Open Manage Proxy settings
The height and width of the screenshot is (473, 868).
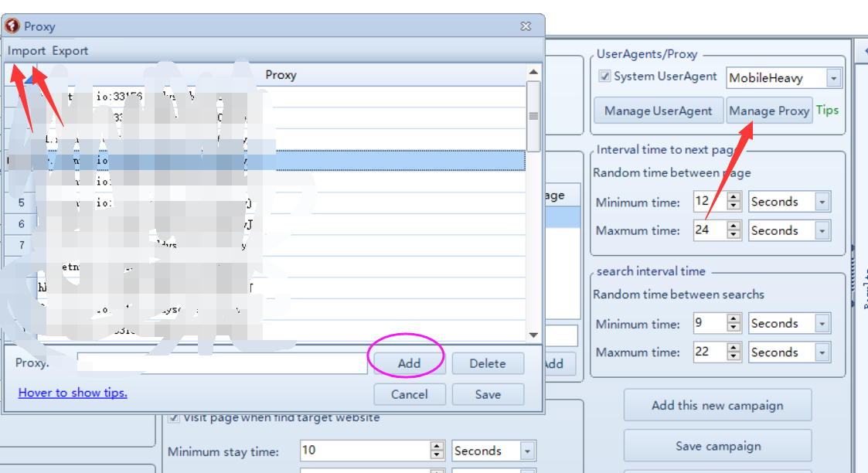click(769, 111)
